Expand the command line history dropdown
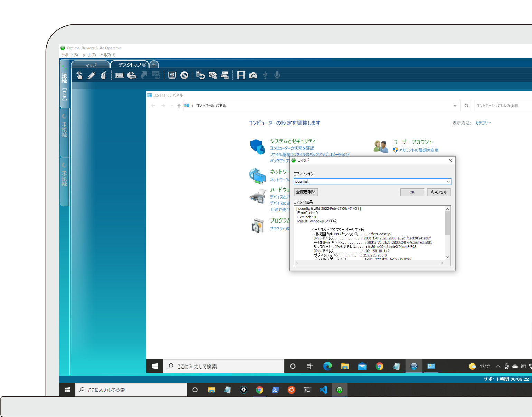Screen dimensions: 532x417 (448, 182)
